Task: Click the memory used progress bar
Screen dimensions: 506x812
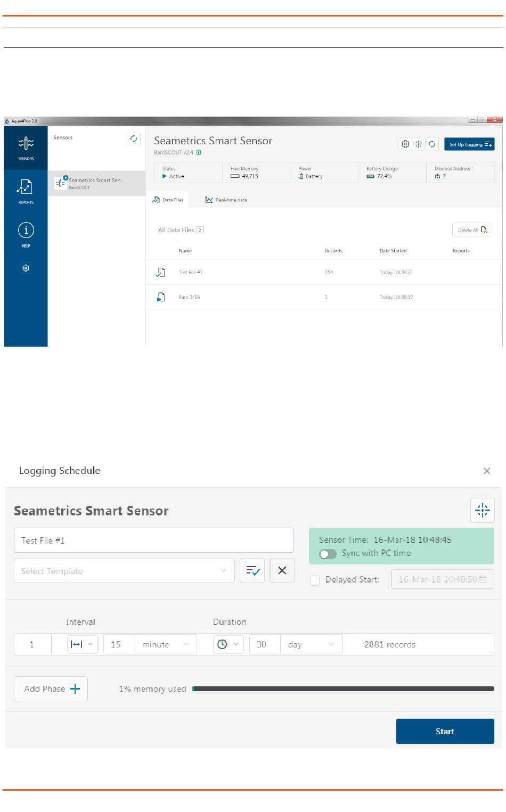Action: tap(343, 689)
